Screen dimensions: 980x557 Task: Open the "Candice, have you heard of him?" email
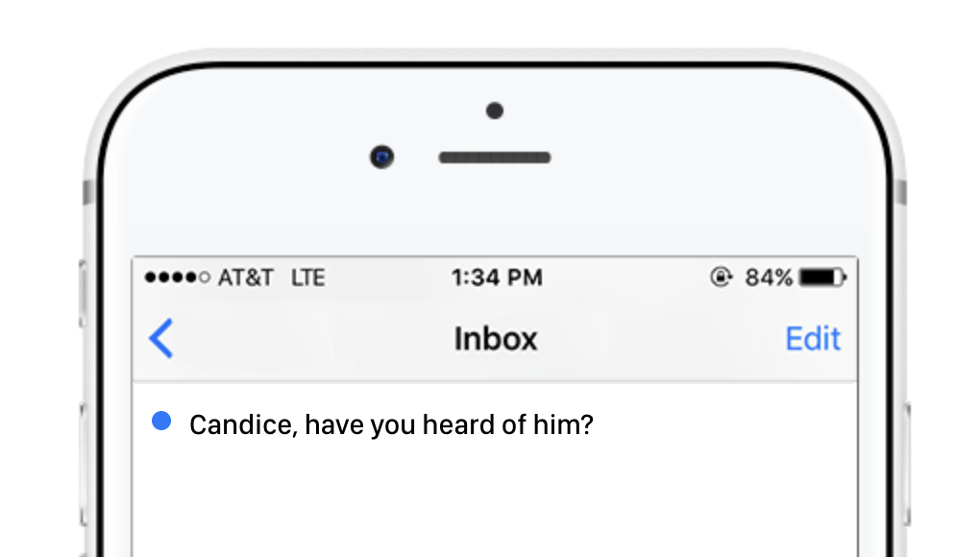click(x=391, y=424)
